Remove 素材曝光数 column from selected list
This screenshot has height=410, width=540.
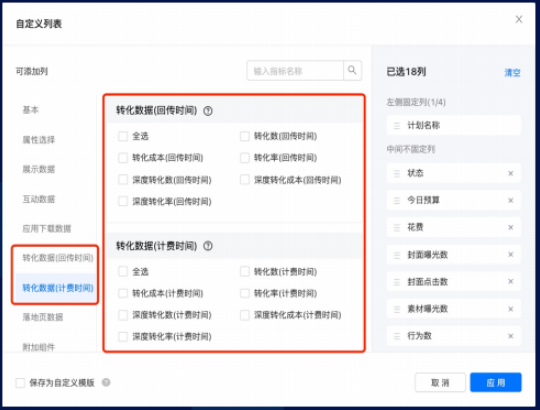point(511,309)
